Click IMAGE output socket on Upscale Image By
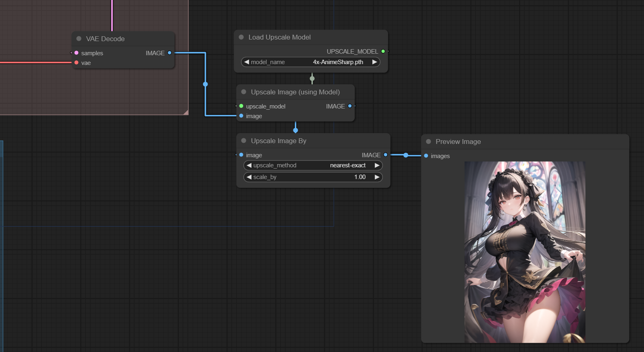Screen dimensions: 644x352 pyautogui.click(x=386, y=155)
